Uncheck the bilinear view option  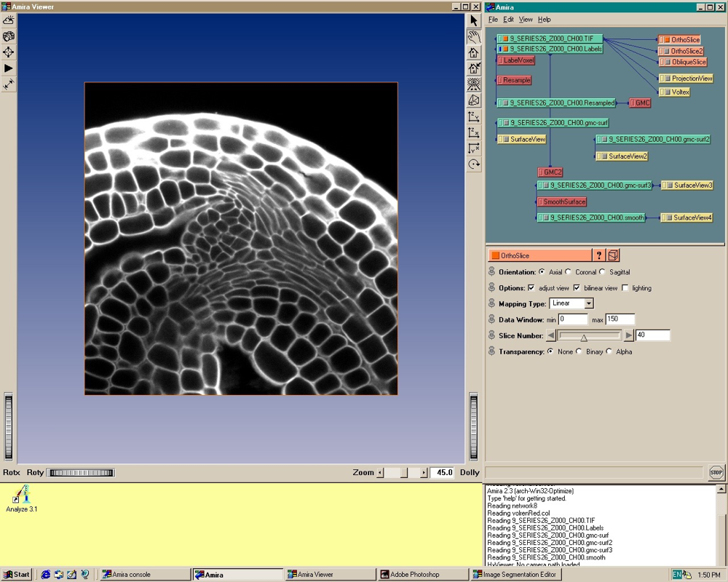(x=577, y=288)
